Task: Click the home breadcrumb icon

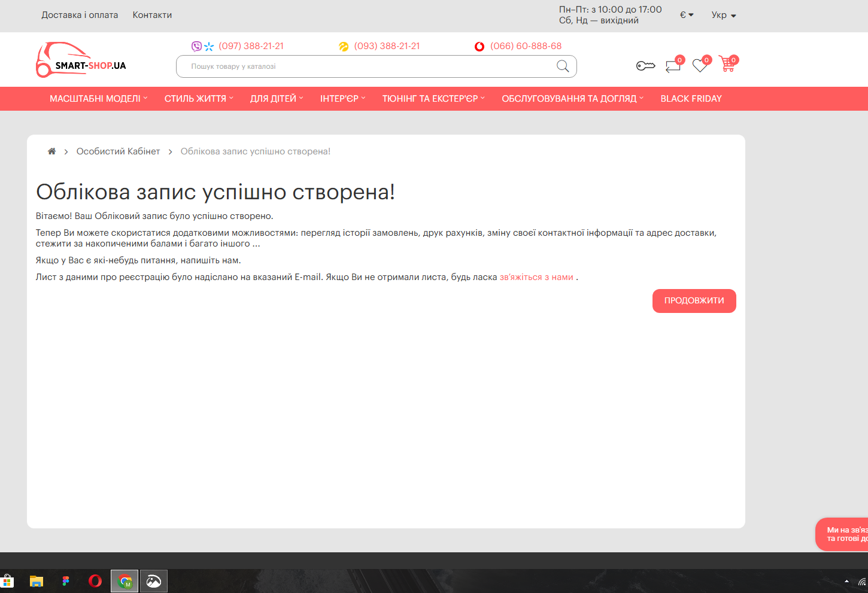Action: coord(52,151)
